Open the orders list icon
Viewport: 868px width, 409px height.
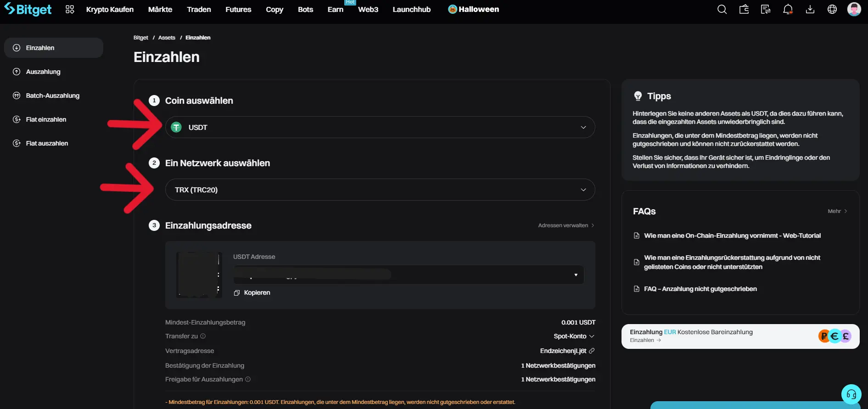coord(766,9)
